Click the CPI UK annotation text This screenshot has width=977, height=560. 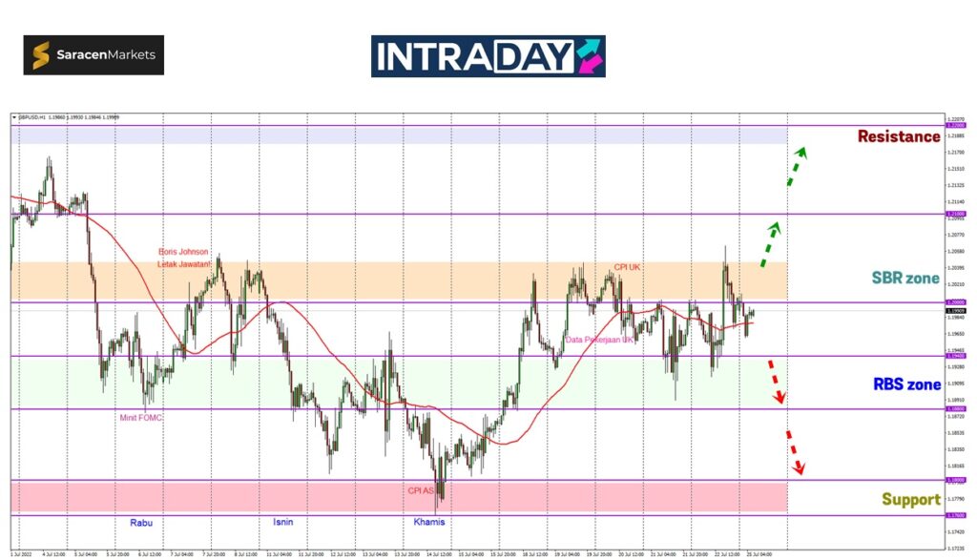(627, 268)
